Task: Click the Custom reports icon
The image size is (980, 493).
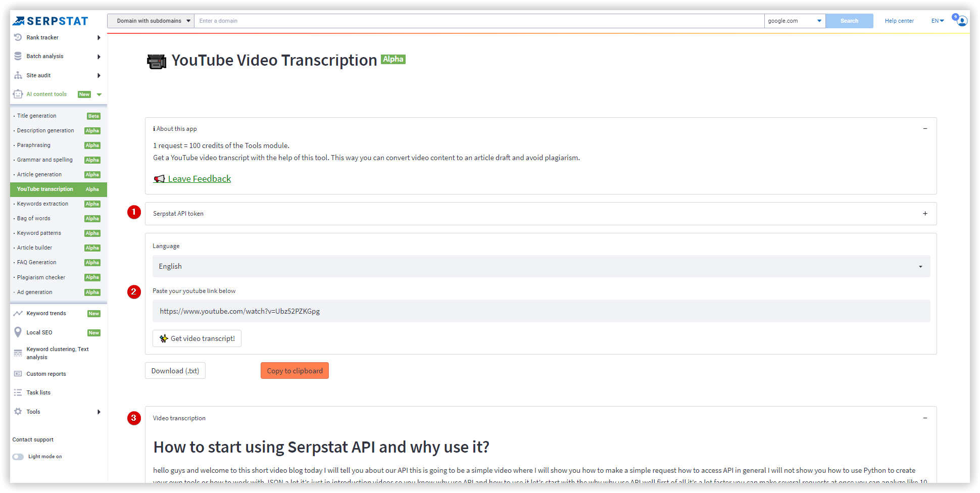Action: [18, 374]
